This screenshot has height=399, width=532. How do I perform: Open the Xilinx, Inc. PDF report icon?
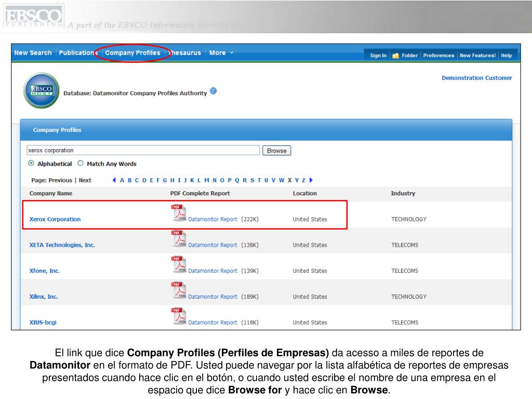click(179, 290)
